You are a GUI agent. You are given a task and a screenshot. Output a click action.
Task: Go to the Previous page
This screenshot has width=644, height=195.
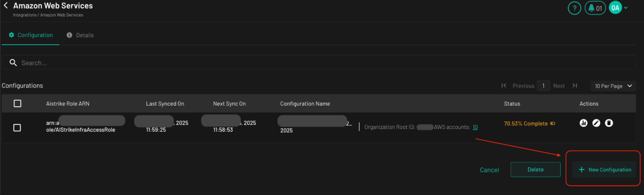pyautogui.click(x=523, y=86)
